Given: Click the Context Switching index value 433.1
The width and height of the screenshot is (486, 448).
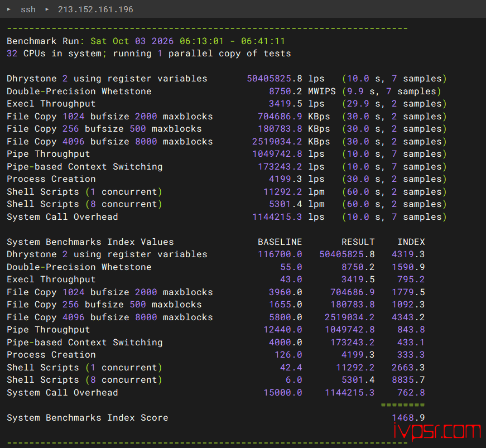Looking at the screenshot, I should 411,343.
